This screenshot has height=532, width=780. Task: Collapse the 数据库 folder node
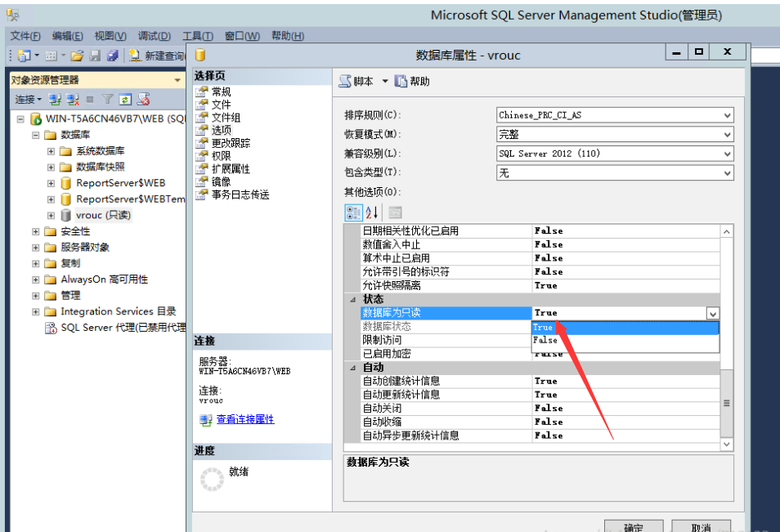click(35, 135)
